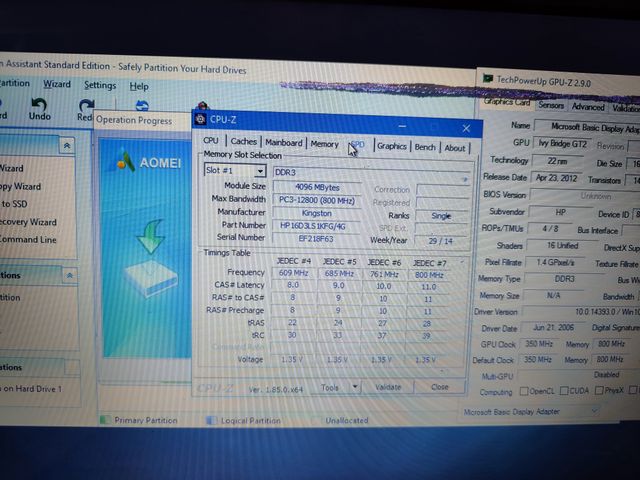The image size is (640, 480).
Task: Click the to SSD wizard sidebar item
Action: (14, 204)
